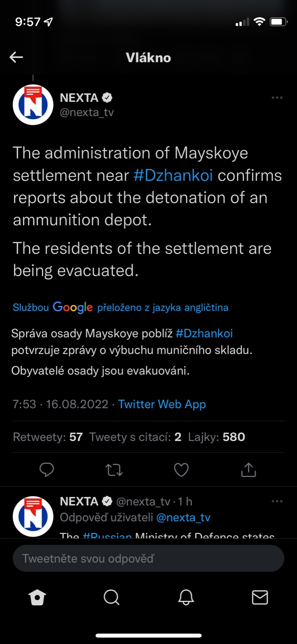Tap the reply speech bubble icon

tap(47, 469)
